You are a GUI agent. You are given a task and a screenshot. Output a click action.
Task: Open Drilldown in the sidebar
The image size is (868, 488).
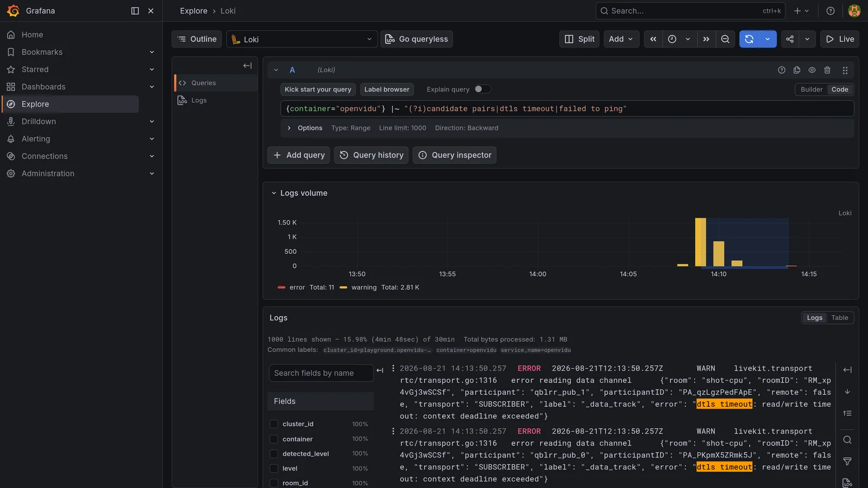[x=39, y=121]
